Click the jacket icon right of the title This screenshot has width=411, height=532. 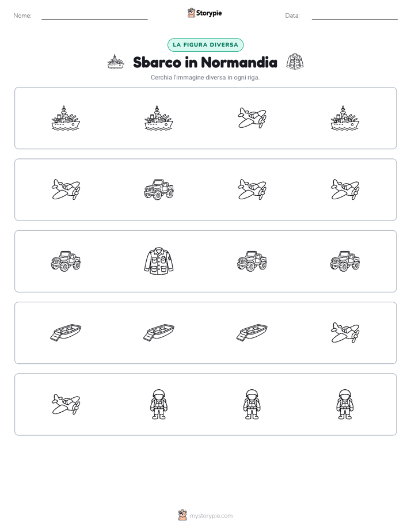point(295,62)
